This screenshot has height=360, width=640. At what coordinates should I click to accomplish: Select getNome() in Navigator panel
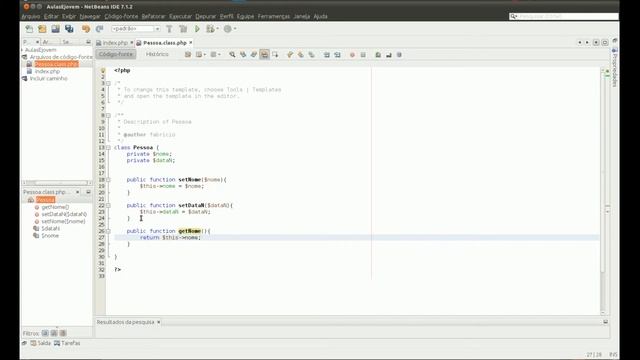[x=55, y=207]
